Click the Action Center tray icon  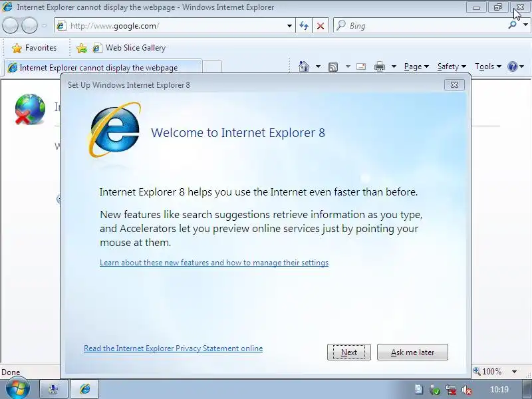418,390
